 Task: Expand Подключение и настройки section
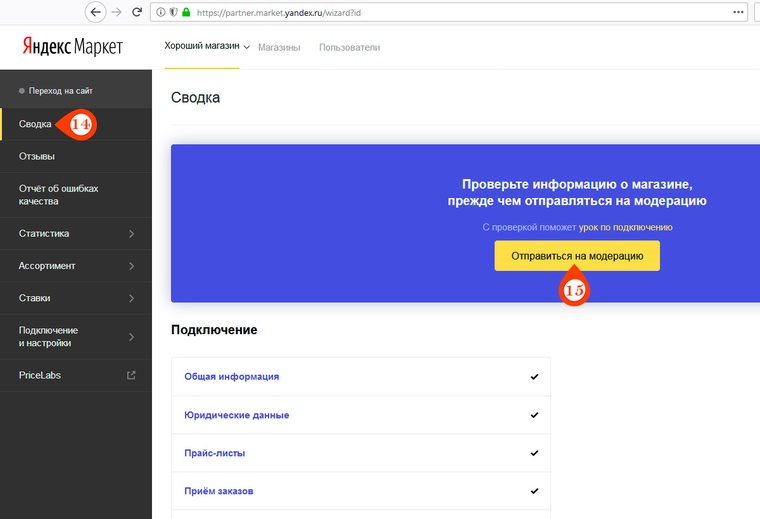[131, 337]
